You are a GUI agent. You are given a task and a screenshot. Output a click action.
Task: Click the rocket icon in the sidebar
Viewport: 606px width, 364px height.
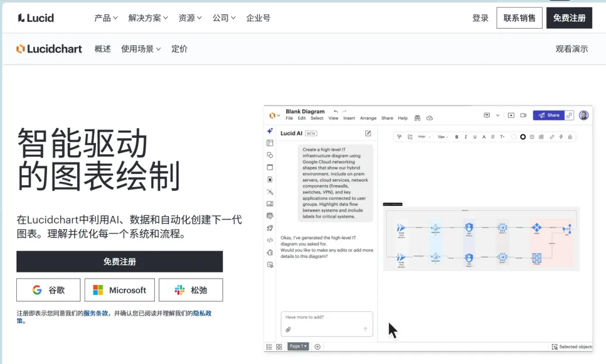click(x=270, y=228)
